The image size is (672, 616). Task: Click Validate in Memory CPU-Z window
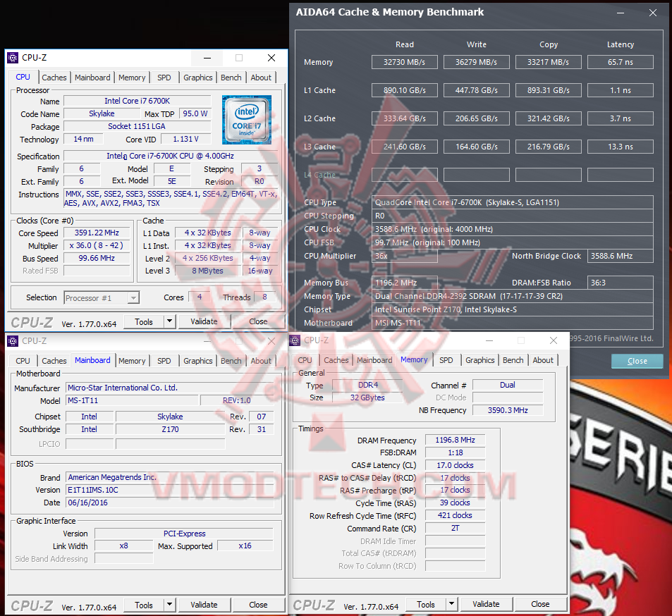click(486, 603)
